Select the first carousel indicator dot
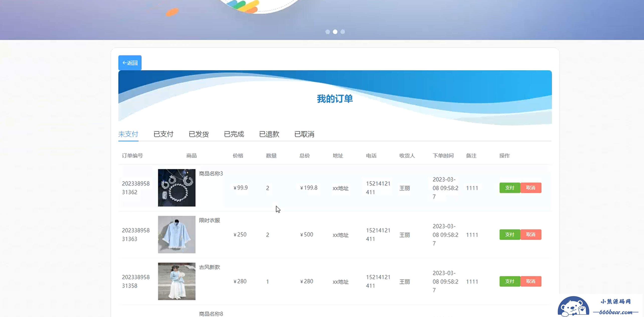 (327, 32)
